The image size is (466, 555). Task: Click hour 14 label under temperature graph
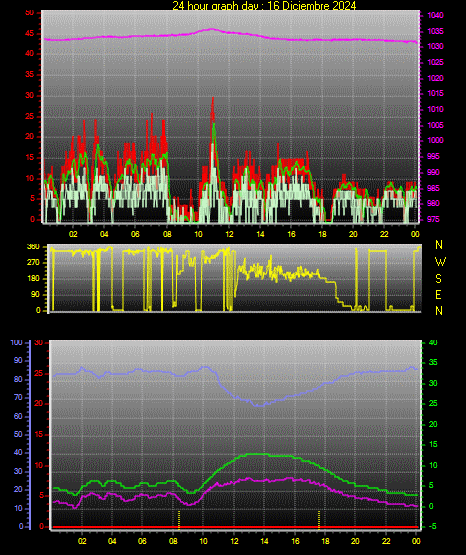(264, 541)
